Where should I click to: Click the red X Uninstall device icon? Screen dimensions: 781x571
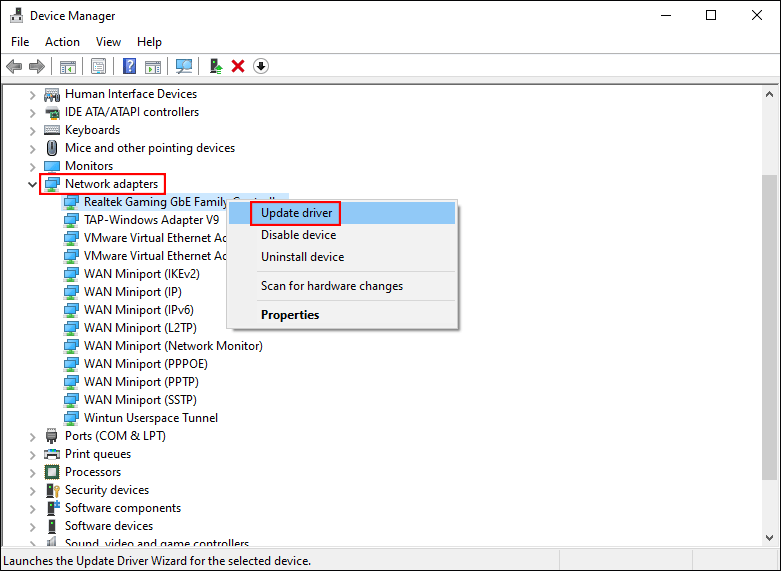pos(238,66)
